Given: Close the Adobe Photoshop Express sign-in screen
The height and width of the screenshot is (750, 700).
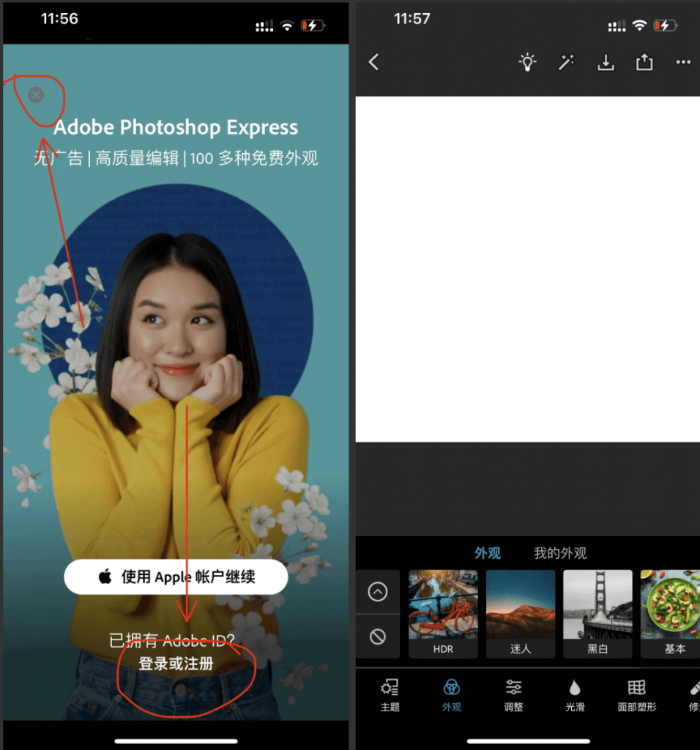Looking at the screenshot, I should click(x=36, y=95).
